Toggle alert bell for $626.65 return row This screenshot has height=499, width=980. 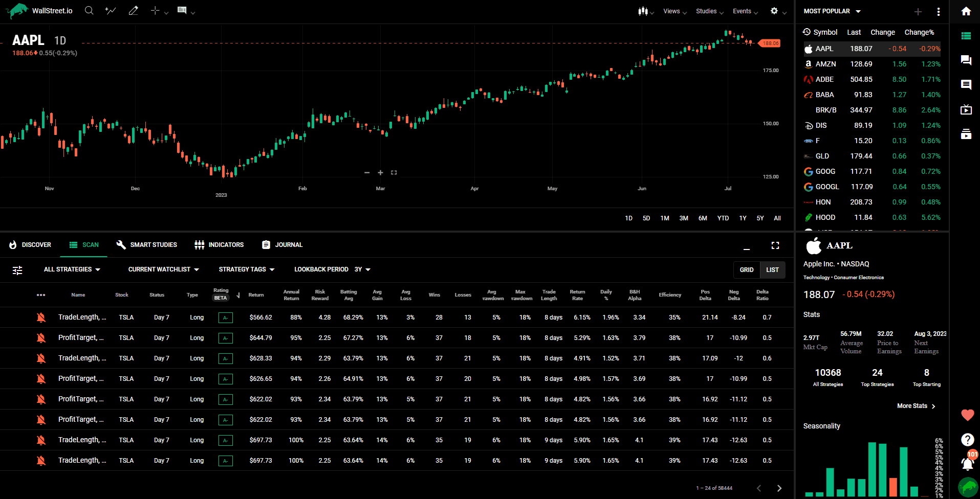pos(41,379)
